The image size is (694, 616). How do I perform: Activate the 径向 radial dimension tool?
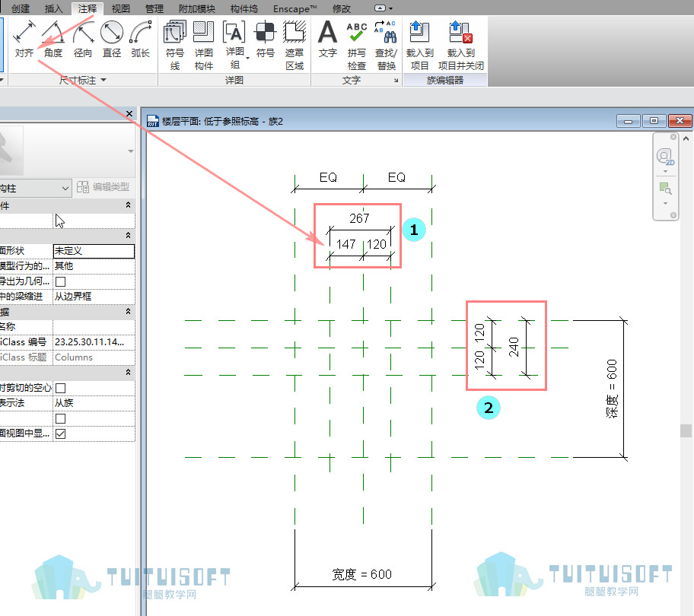(x=83, y=40)
